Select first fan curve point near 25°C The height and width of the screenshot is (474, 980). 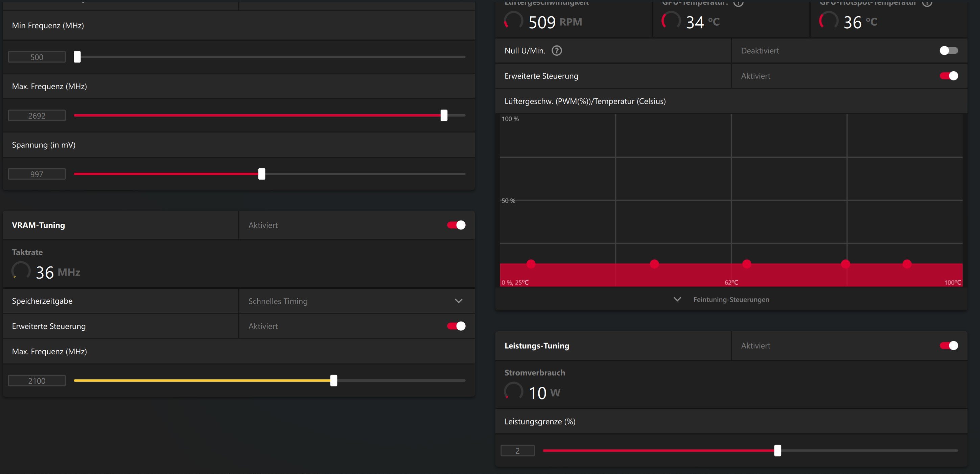pos(531,264)
